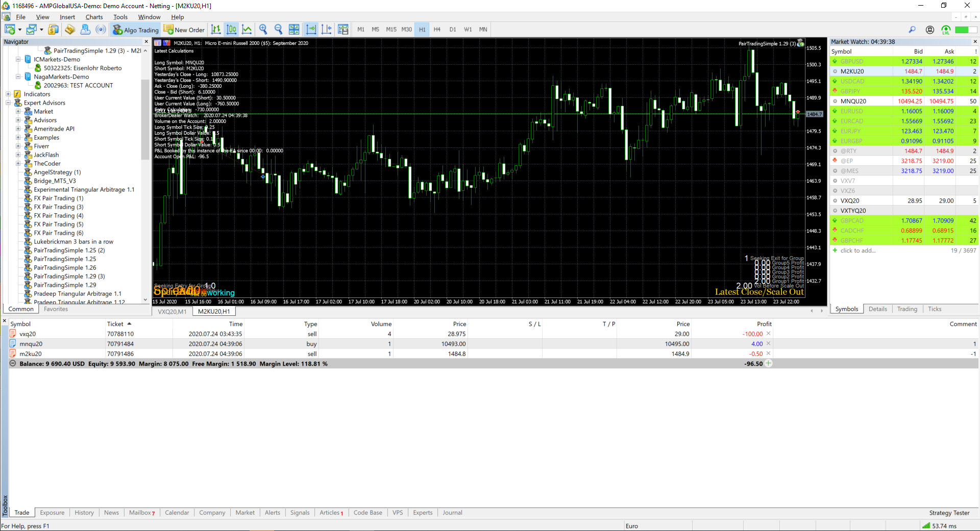Click the New Order button

pyautogui.click(x=184, y=30)
